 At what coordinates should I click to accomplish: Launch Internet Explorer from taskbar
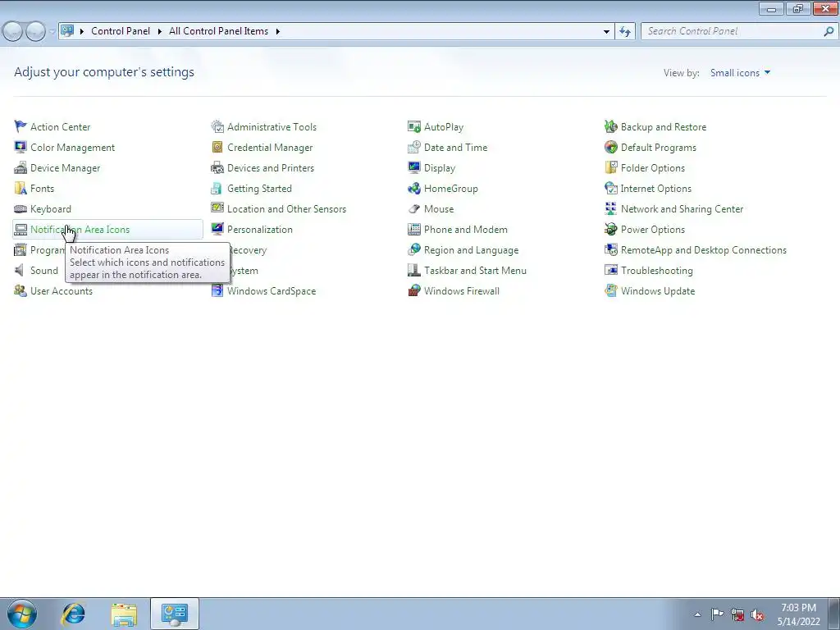point(73,614)
